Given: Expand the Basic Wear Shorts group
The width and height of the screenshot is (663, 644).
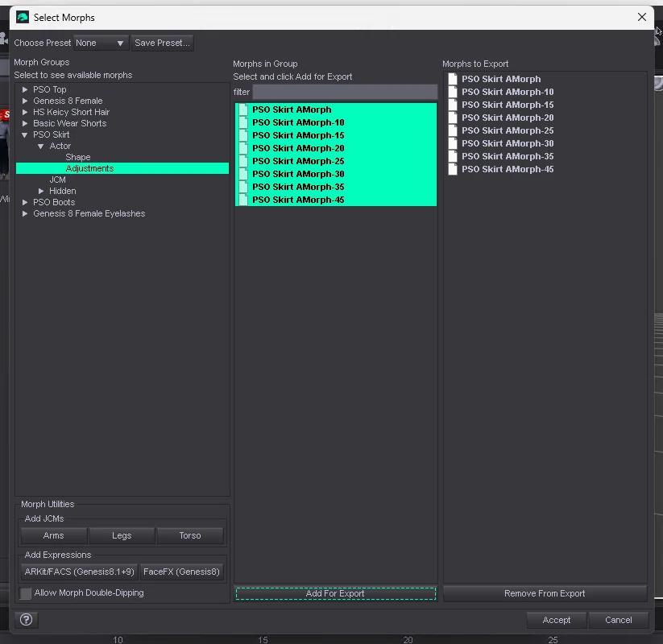Looking at the screenshot, I should coord(25,123).
